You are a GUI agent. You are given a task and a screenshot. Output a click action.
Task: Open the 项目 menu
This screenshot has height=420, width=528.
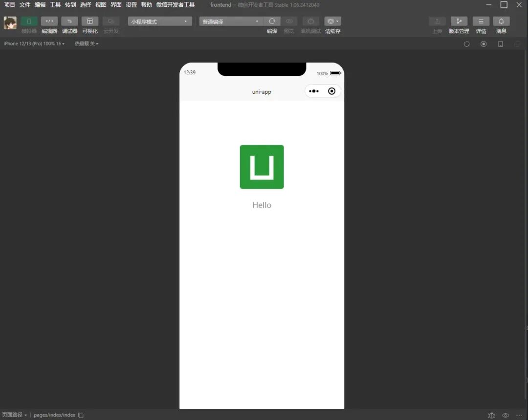[x=9, y=5]
